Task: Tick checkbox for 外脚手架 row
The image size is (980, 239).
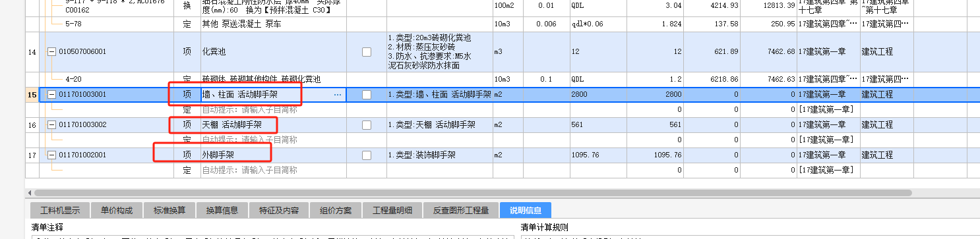Action: pyautogui.click(x=367, y=155)
